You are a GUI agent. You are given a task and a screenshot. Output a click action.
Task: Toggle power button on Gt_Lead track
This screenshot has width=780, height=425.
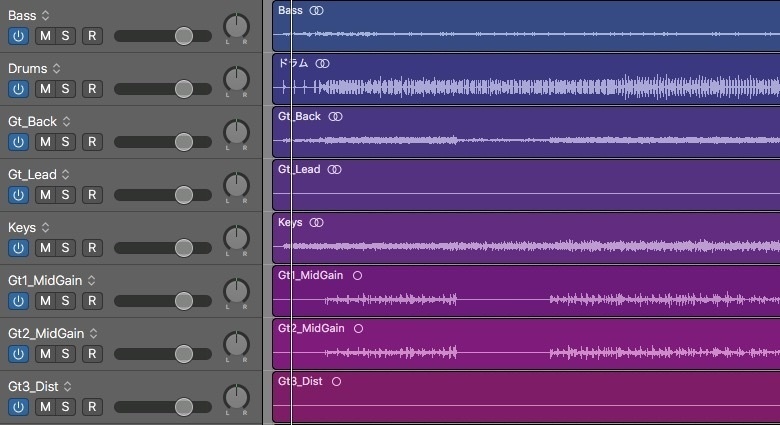[x=18, y=195]
